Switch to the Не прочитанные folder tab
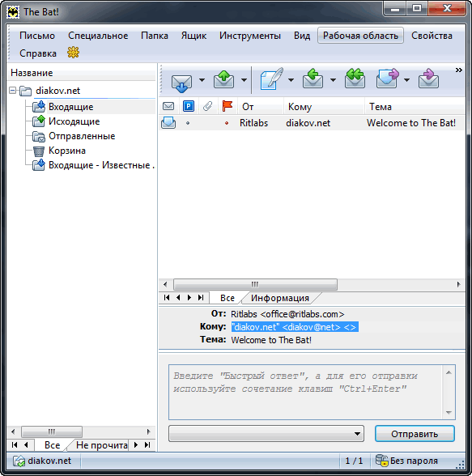Viewport: 472px width, 476px height. coord(102,445)
